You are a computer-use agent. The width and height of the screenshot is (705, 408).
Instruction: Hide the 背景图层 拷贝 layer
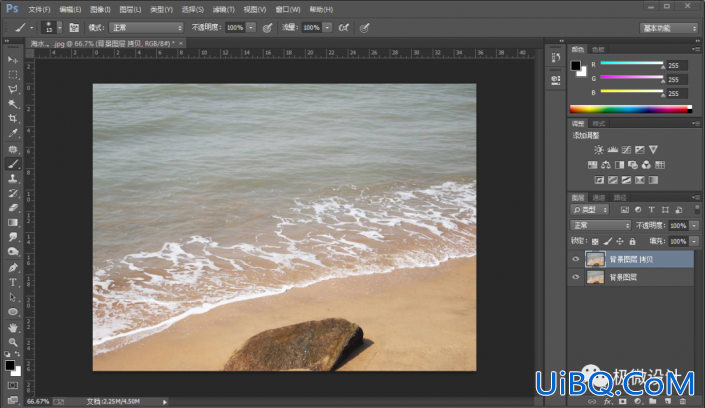576,259
